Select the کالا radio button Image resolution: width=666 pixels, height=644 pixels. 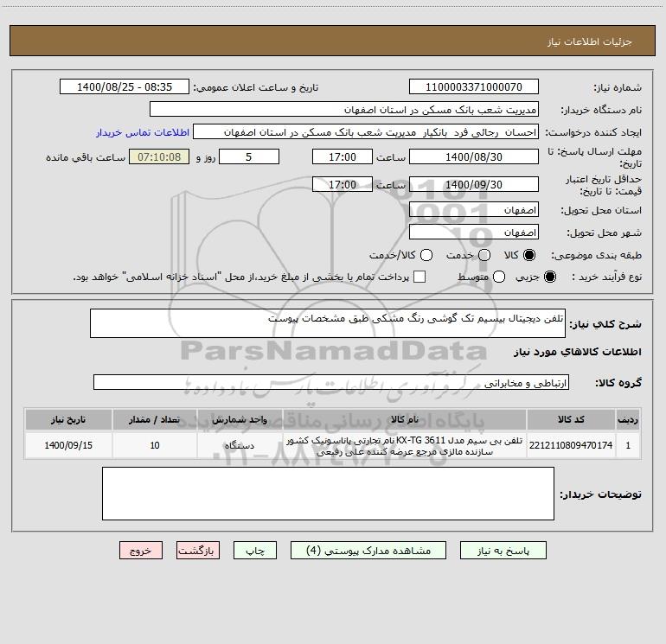(x=529, y=255)
